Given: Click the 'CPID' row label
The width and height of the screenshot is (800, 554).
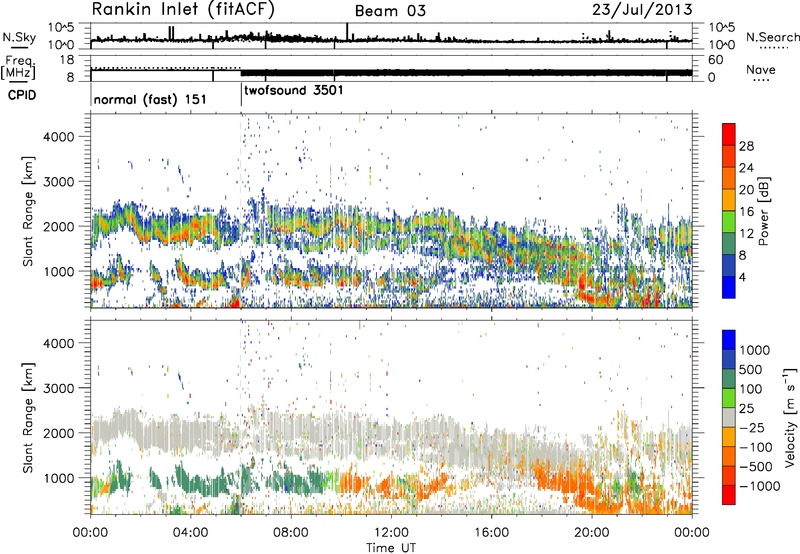Looking at the screenshot, I should [22, 95].
